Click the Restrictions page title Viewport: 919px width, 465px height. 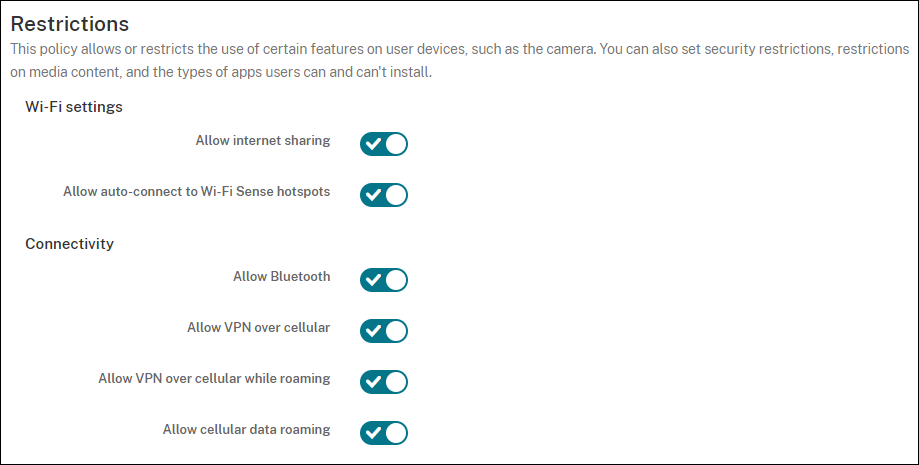70,22
